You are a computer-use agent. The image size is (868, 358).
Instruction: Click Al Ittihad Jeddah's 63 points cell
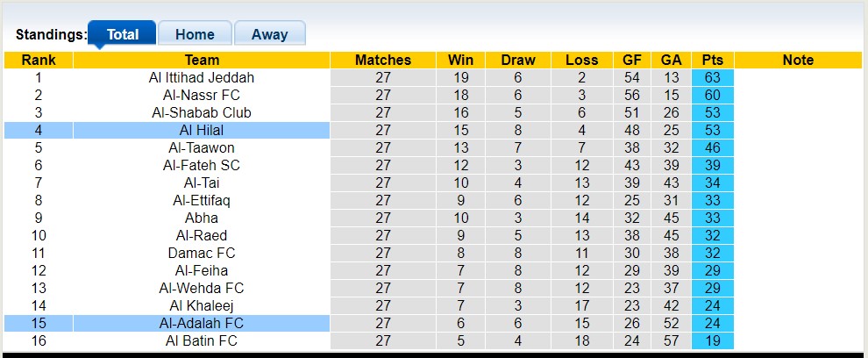[x=712, y=77]
